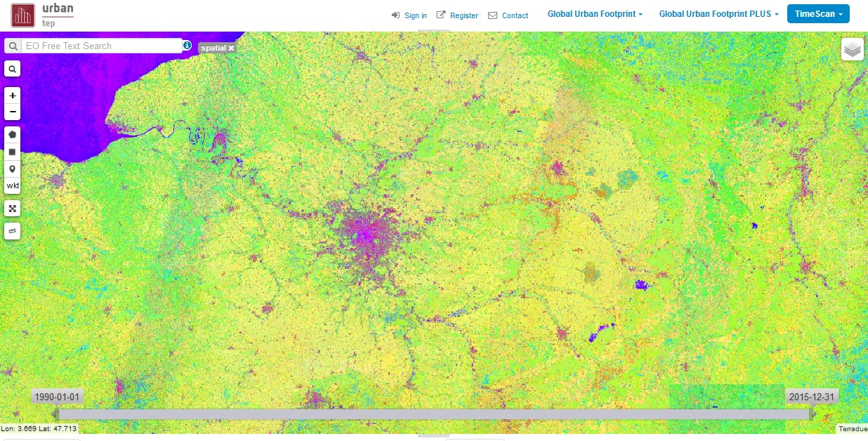Screen dimensions: 868x441
Task: Open the WKT geometry input tool
Action: pyautogui.click(x=13, y=186)
